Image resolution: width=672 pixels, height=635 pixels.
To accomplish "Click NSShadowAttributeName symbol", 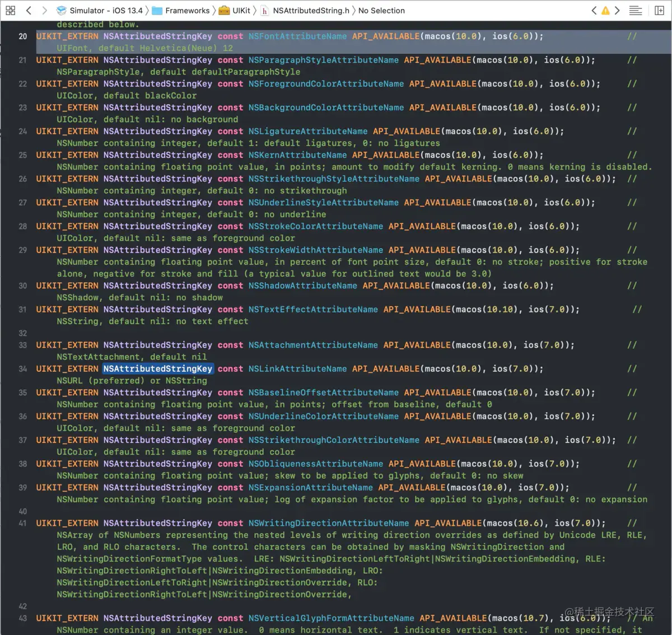I will [303, 286].
